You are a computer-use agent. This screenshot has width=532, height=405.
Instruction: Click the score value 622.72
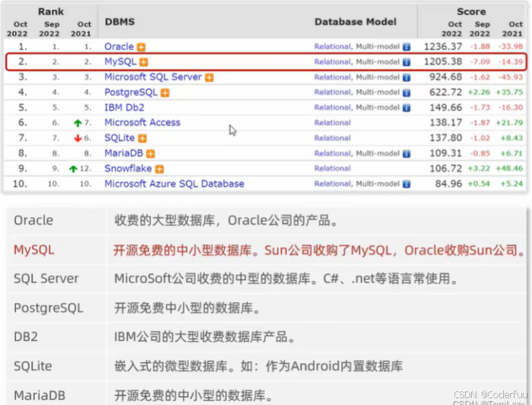446,92
